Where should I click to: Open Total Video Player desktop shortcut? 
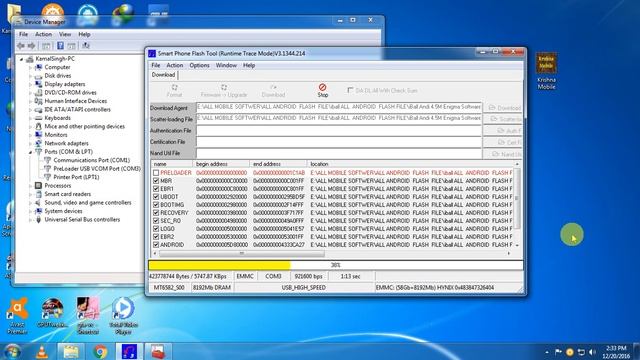pos(123,316)
